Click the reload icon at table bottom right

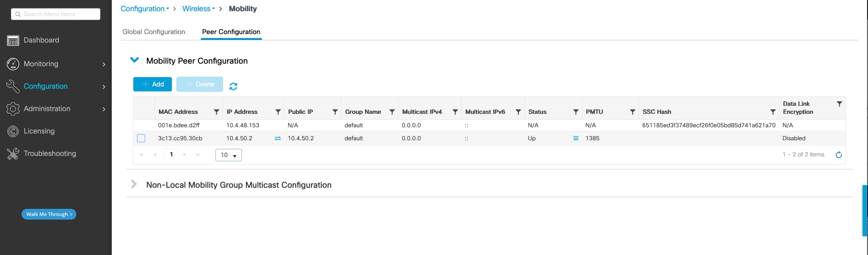[838, 155]
